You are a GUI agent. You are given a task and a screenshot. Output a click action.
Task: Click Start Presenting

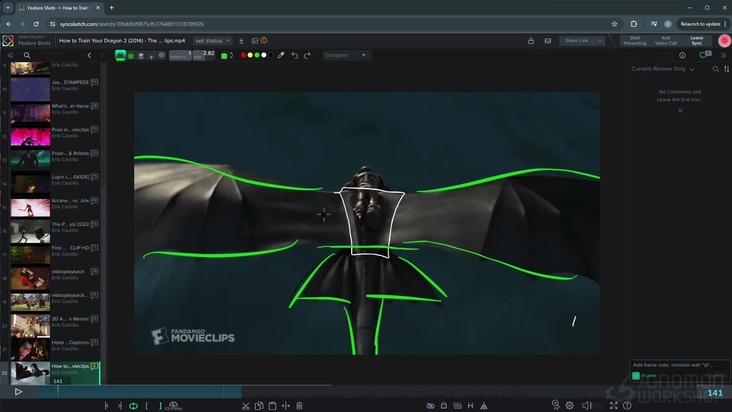pyautogui.click(x=635, y=41)
